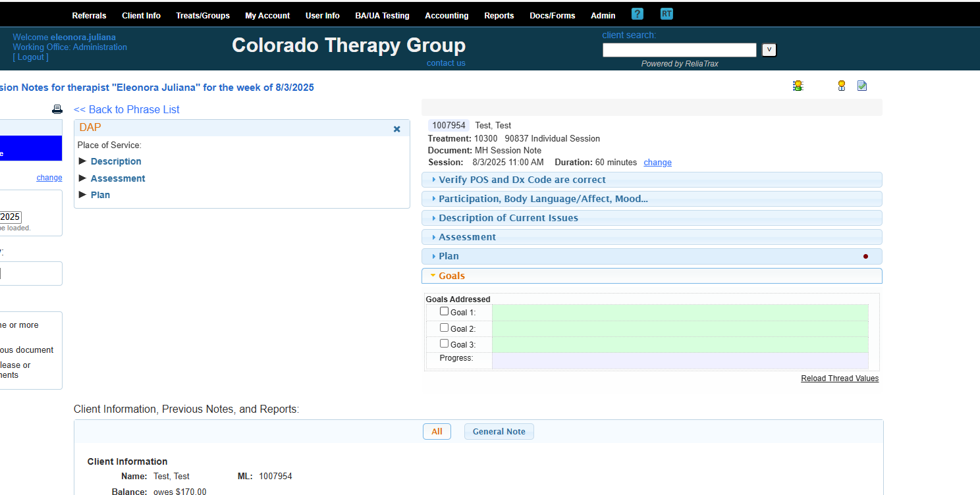
Task: Expand Participation, Body Language/Affect, Mood section
Action: point(543,199)
